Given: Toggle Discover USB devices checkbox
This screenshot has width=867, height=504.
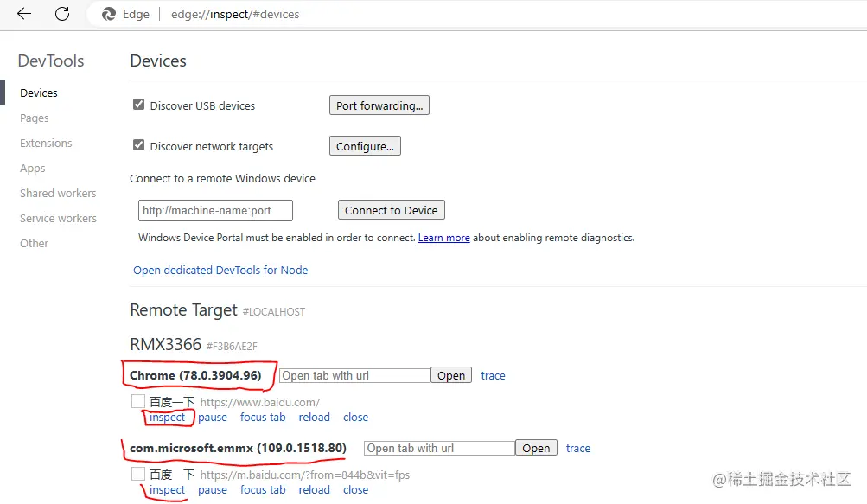Looking at the screenshot, I should tap(139, 105).
